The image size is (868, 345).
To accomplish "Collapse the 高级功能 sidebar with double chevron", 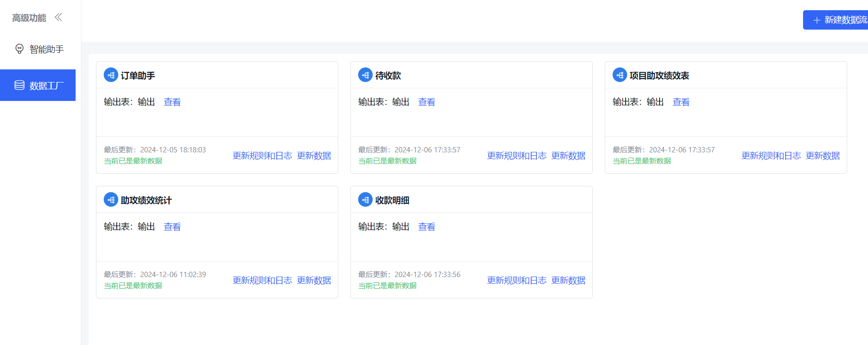I will pos(58,17).
